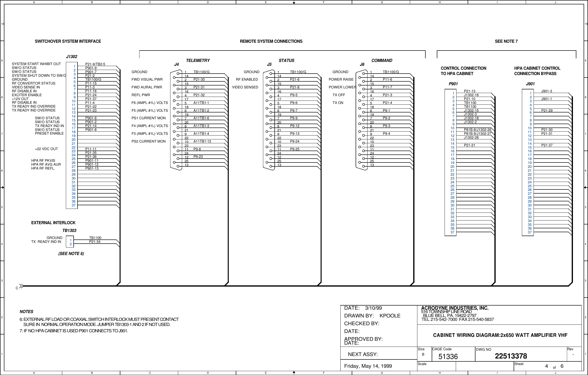Viewport: 588px width, 375px height.
Task: Select drawing number 22513378 in title block
Action: click(x=511, y=356)
